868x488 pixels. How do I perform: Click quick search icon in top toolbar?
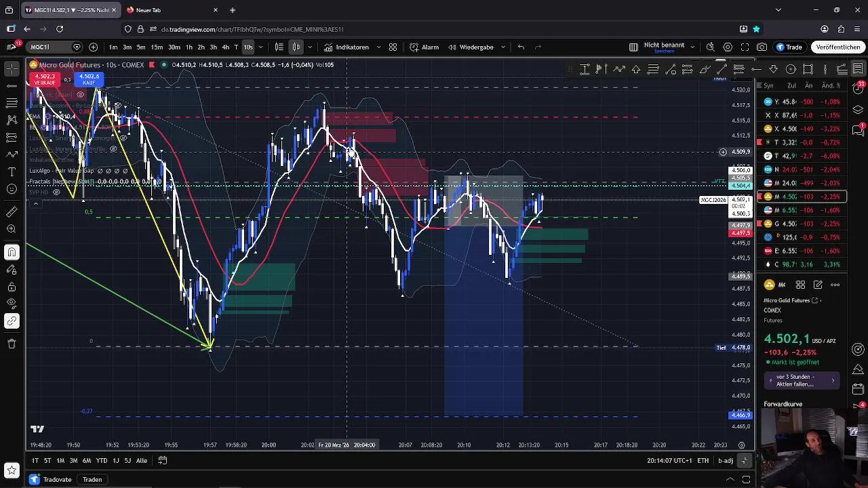point(710,47)
